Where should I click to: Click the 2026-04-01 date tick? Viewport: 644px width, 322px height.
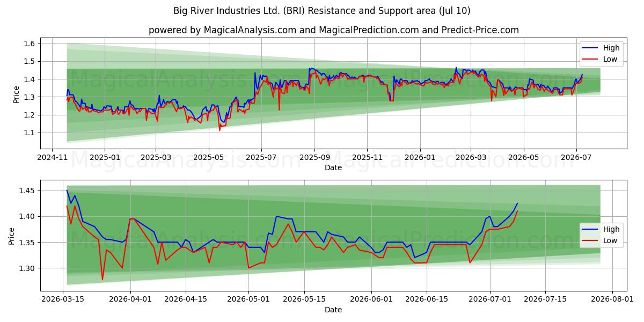coord(130,300)
